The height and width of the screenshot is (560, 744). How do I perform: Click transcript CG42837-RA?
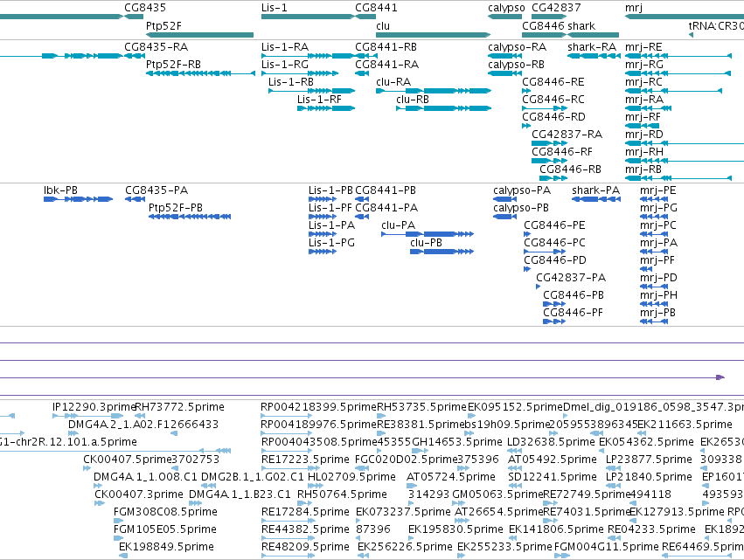tap(549, 143)
